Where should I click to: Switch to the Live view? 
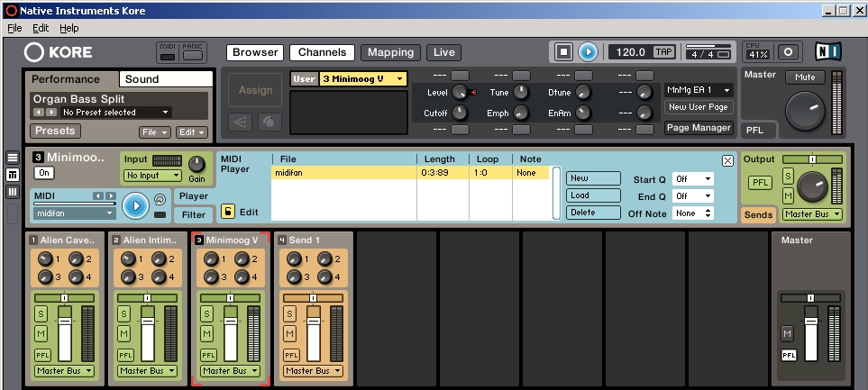click(444, 52)
